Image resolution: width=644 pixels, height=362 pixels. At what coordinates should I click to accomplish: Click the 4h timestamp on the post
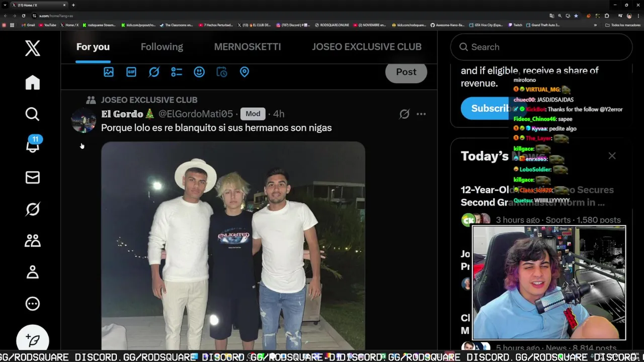[x=279, y=114]
